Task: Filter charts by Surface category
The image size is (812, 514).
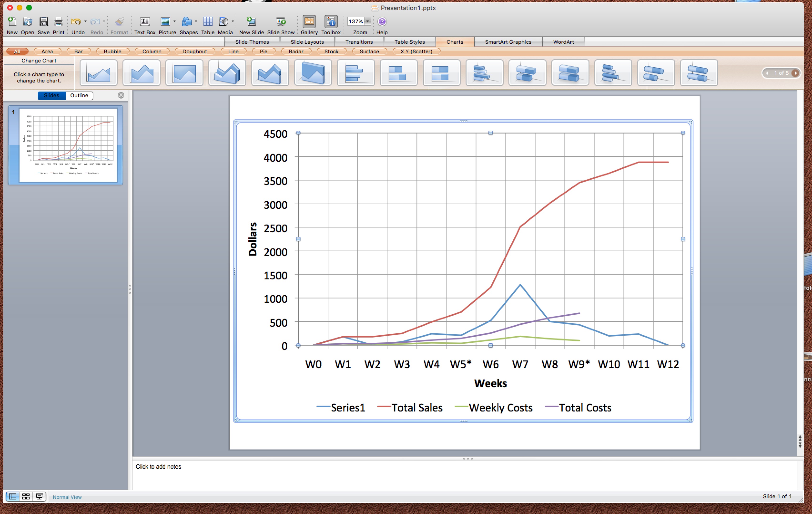Action: point(369,51)
